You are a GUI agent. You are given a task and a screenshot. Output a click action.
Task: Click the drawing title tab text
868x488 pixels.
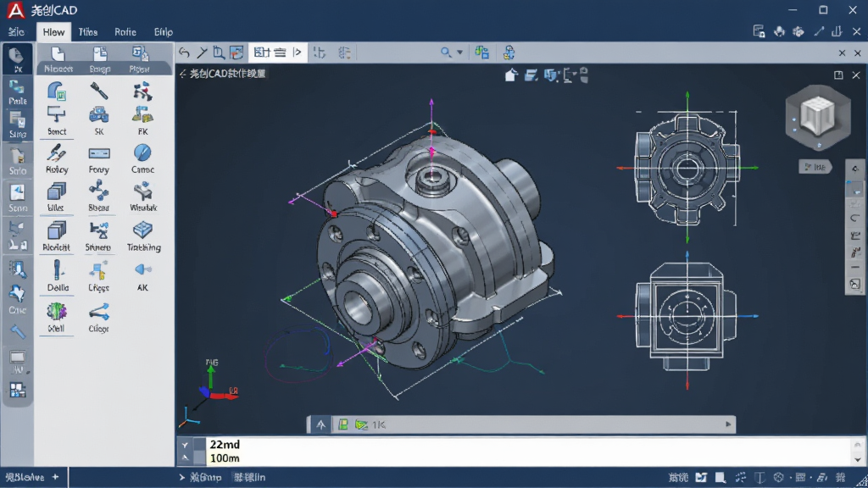[227, 74]
